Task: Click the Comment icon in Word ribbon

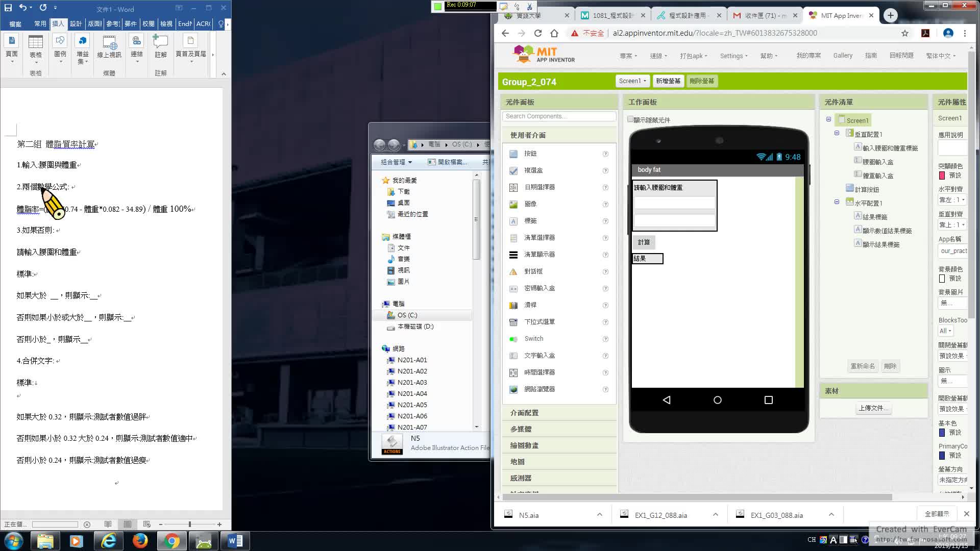Action: [160, 42]
